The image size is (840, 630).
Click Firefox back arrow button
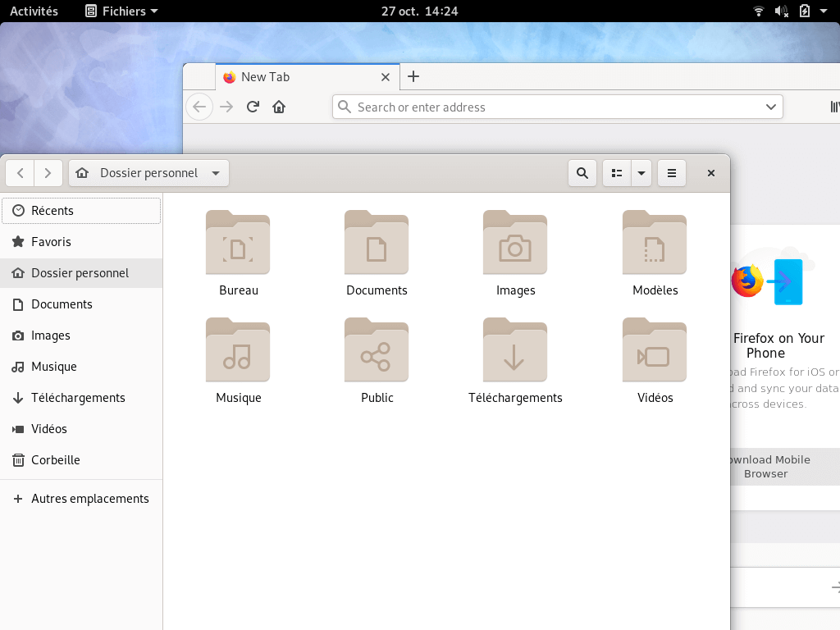coord(199,107)
